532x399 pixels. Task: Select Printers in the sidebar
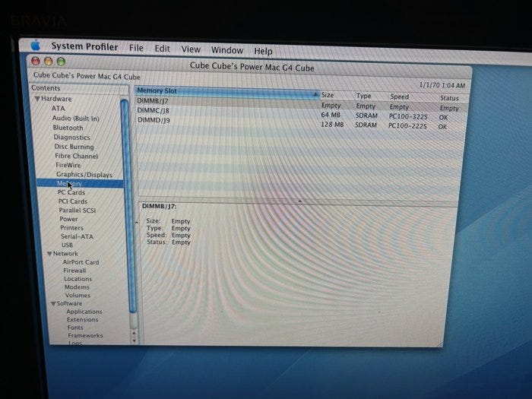click(x=71, y=228)
